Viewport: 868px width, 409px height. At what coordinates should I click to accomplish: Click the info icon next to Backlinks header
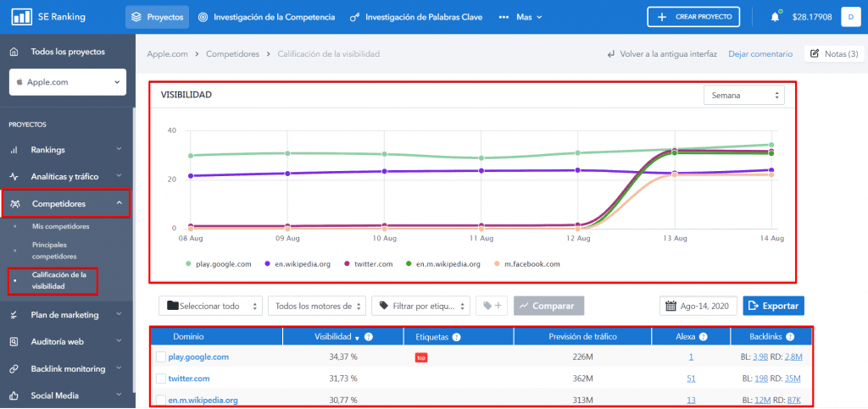coord(790,336)
